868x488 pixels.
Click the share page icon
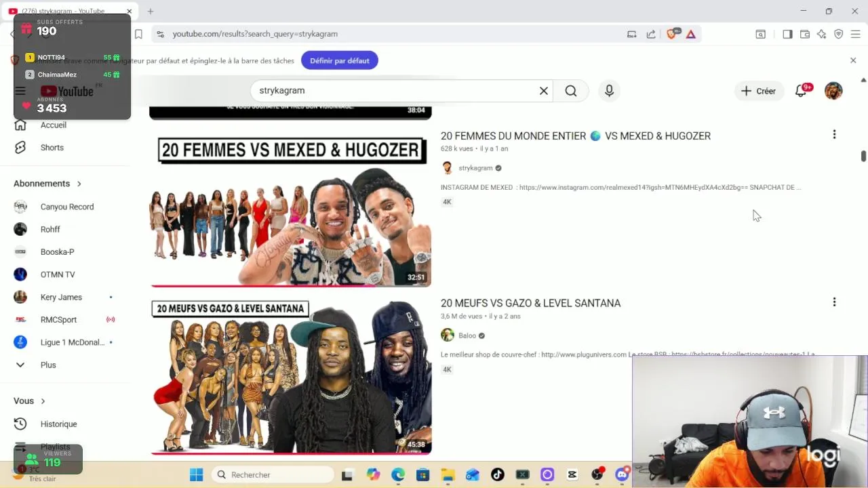click(651, 34)
